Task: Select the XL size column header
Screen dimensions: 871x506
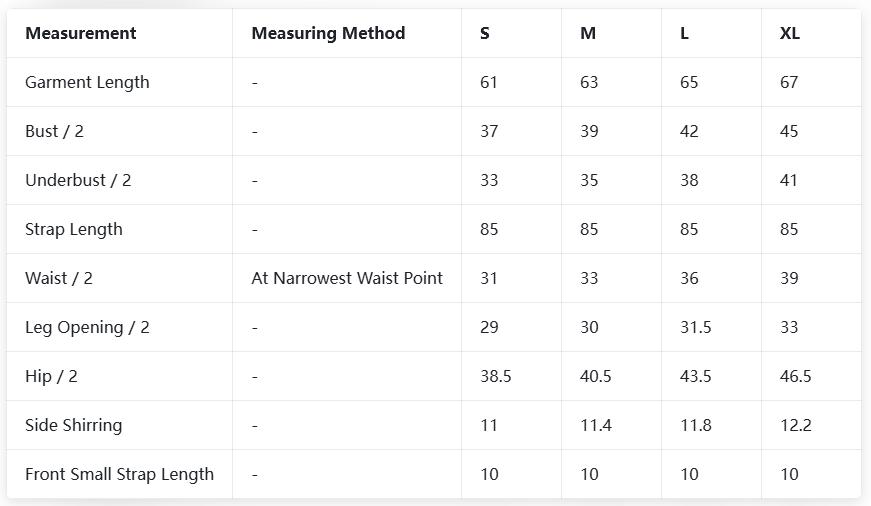Action: click(x=790, y=33)
